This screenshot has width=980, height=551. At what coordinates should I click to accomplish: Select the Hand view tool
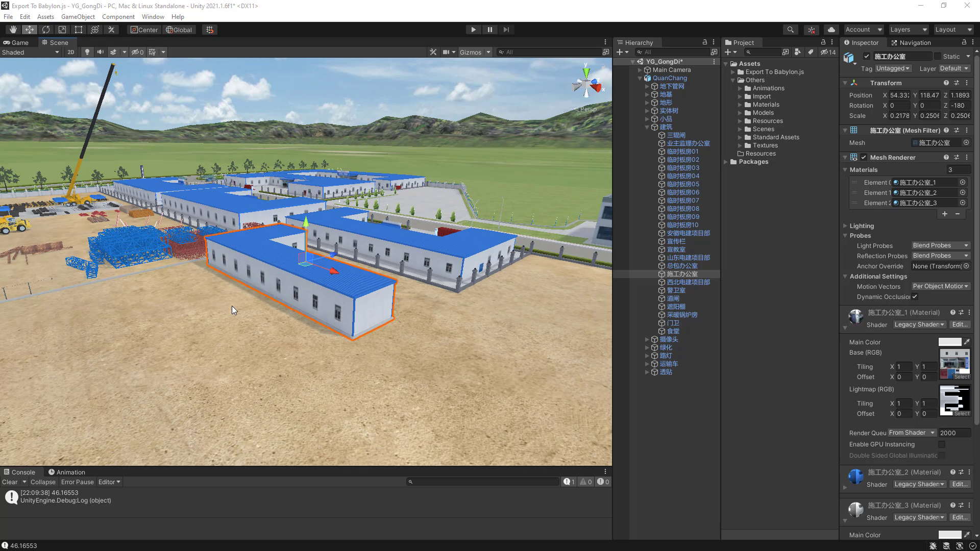click(13, 30)
